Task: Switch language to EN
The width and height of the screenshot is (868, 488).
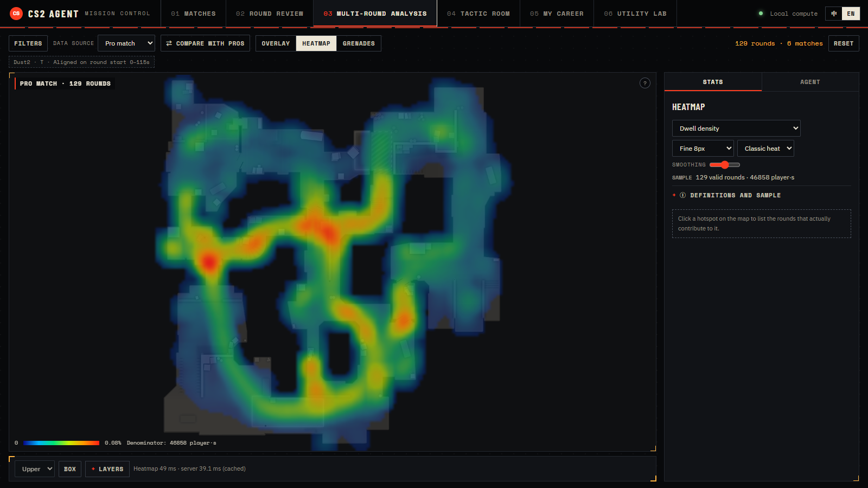Action: point(851,14)
